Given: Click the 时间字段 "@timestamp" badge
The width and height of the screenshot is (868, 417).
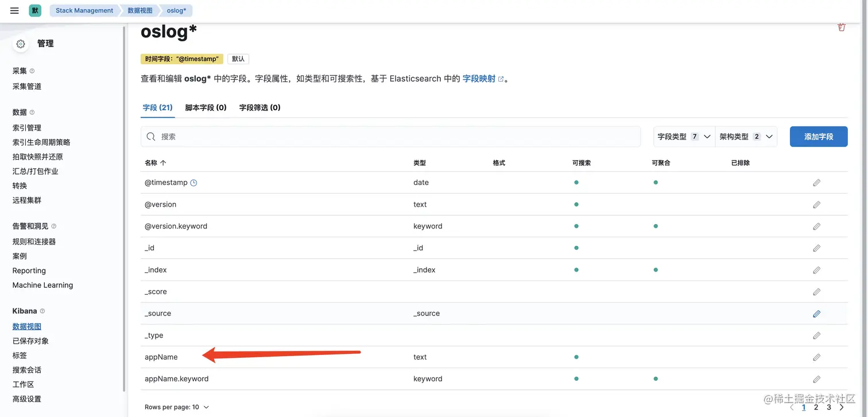Looking at the screenshot, I should tap(182, 59).
